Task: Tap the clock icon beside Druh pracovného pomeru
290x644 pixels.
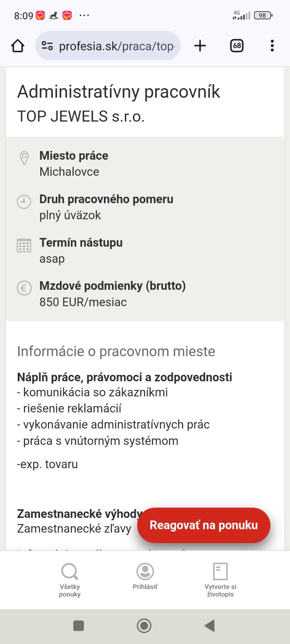Action: point(24,201)
